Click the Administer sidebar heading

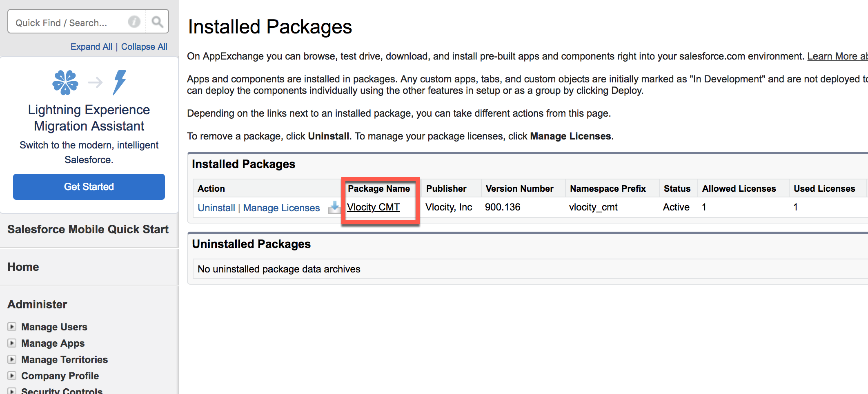coord(37,304)
